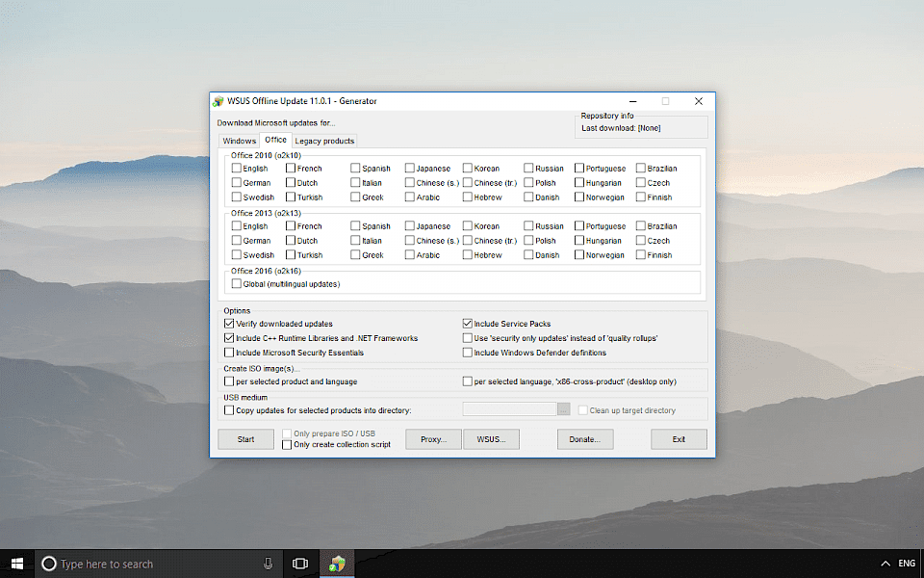Enable Global multilingual updates for Office 2016
Image resolution: width=924 pixels, height=578 pixels.
[235, 283]
